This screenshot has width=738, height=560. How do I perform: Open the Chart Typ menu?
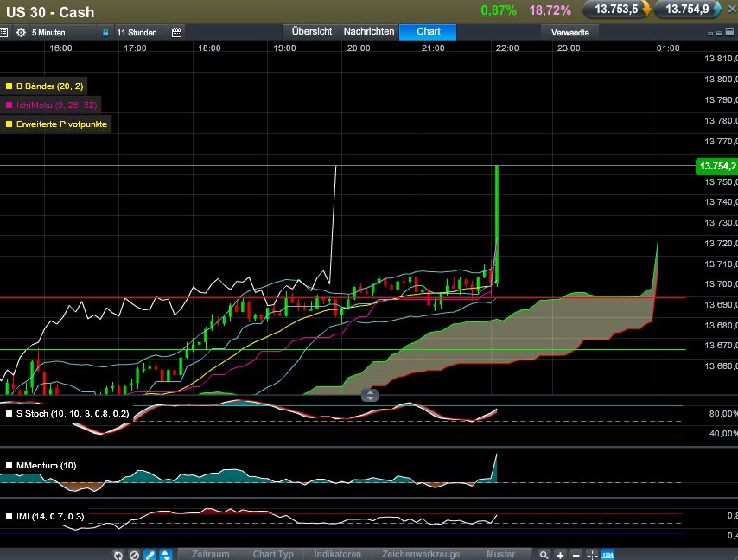(273, 554)
